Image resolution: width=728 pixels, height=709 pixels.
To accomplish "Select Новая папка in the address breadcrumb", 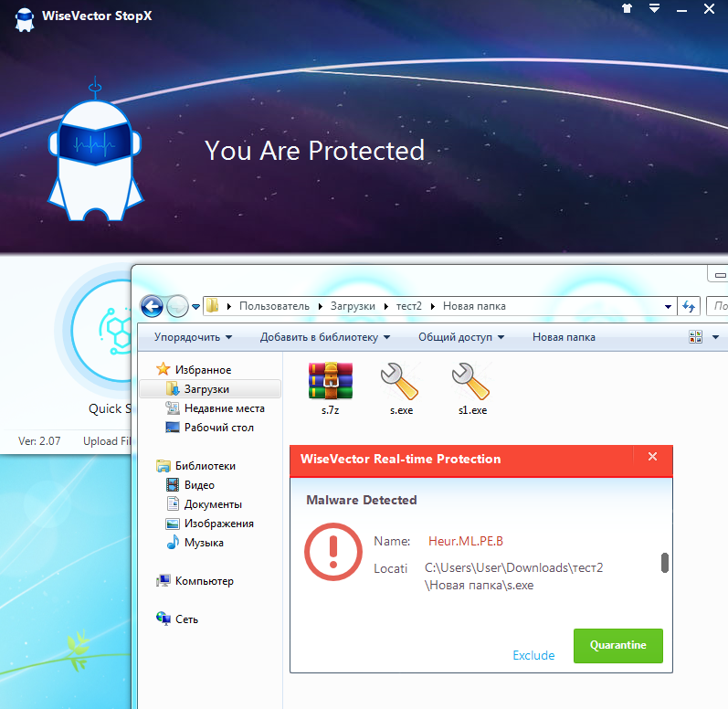I will pyautogui.click(x=474, y=306).
